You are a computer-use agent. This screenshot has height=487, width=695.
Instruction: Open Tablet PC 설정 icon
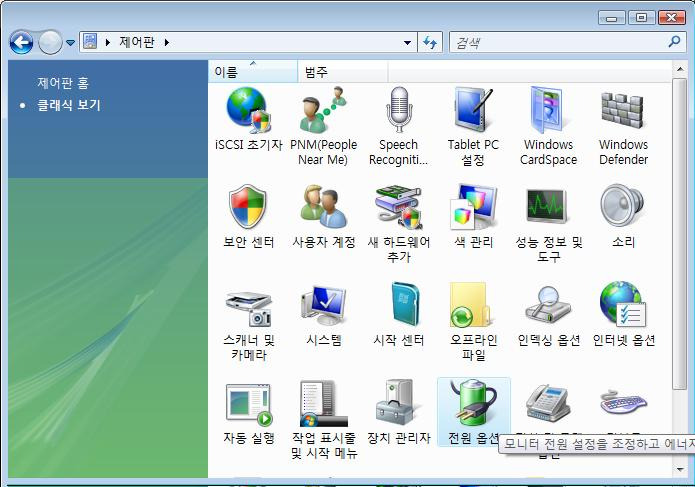[473, 111]
